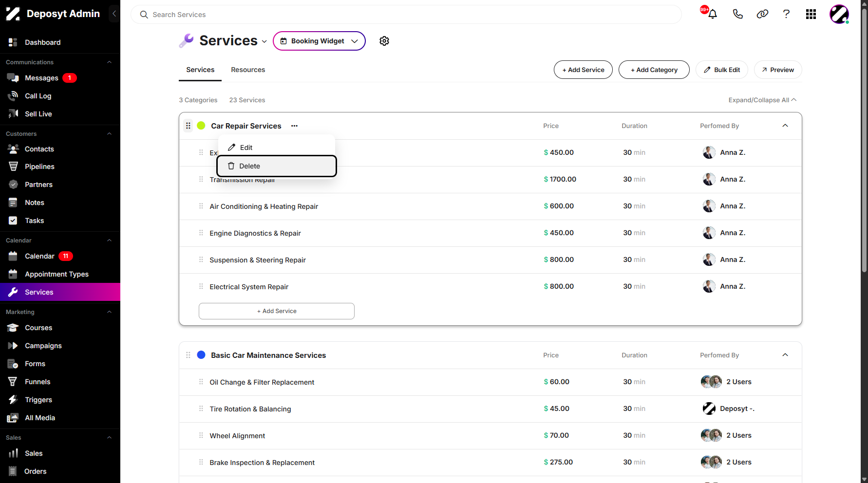The height and width of the screenshot is (483, 868).
Task: Click the blue Basic Car Maintenance color dot
Action: tap(201, 355)
